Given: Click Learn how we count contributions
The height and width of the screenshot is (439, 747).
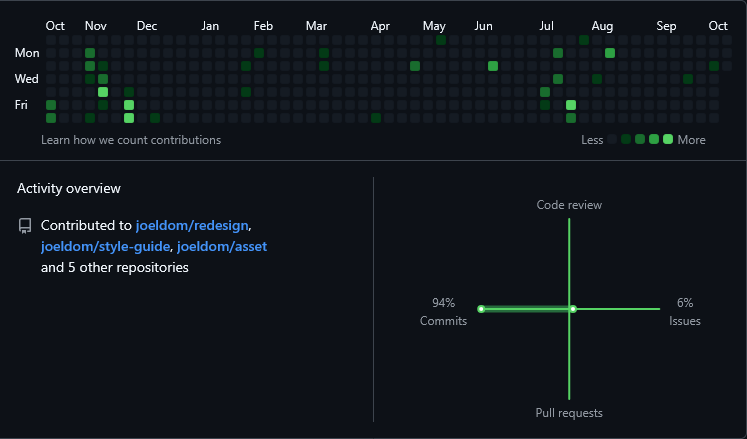Looking at the screenshot, I should point(131,140).
